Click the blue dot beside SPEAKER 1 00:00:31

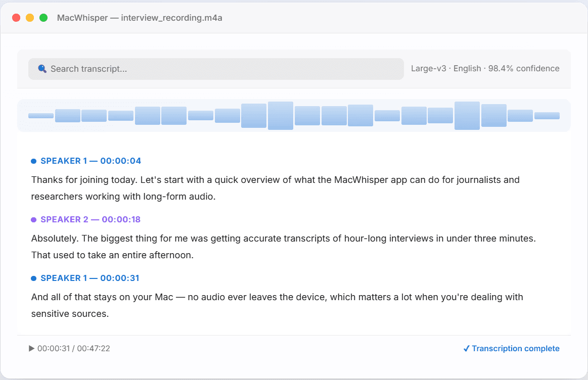33,278
